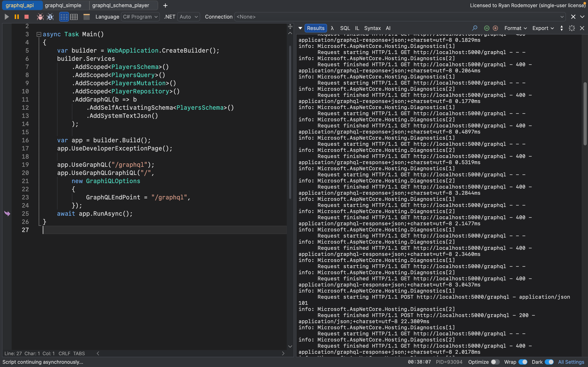
Task: Open search in the results pane
Action: (474, 28)
